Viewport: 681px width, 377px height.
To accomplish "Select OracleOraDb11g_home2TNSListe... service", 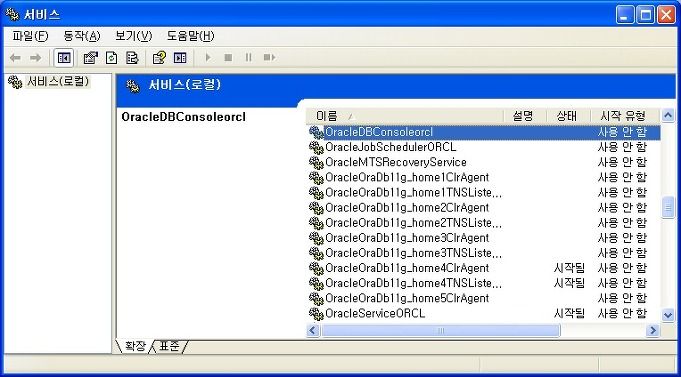I will click(413, 223).
